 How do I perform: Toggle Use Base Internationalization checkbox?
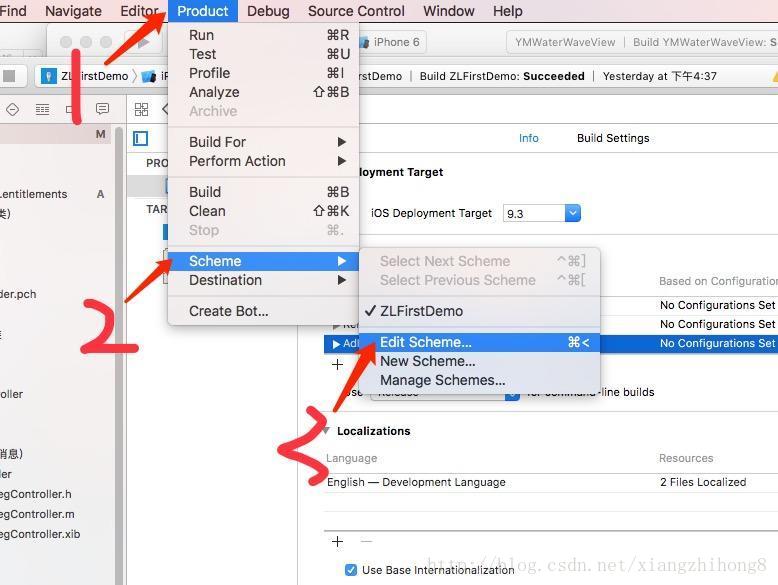point(351,570)
